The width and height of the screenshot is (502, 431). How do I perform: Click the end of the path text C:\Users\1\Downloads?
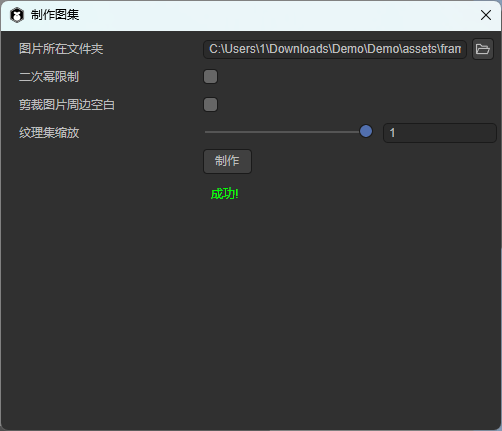tap(329, 49)
